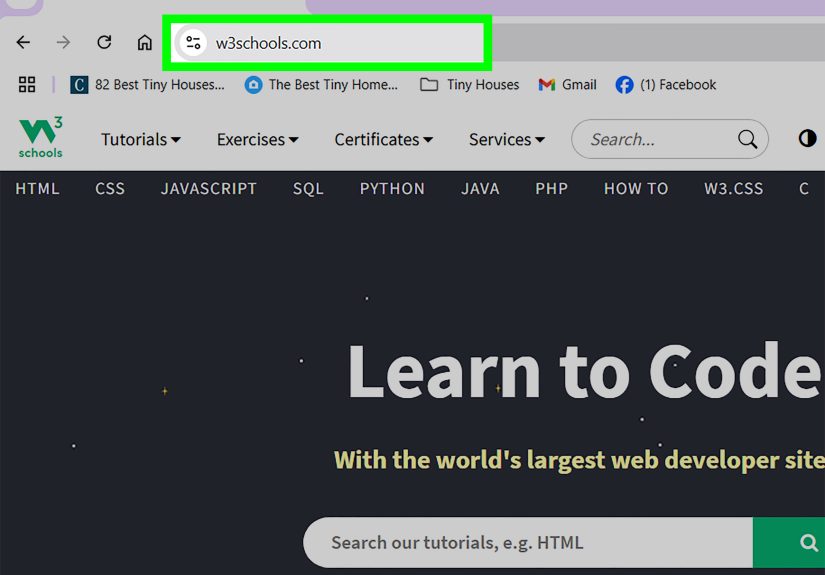Click the W3Schools logo
This screenshot has width=825, height=575.
coord(41,137)
